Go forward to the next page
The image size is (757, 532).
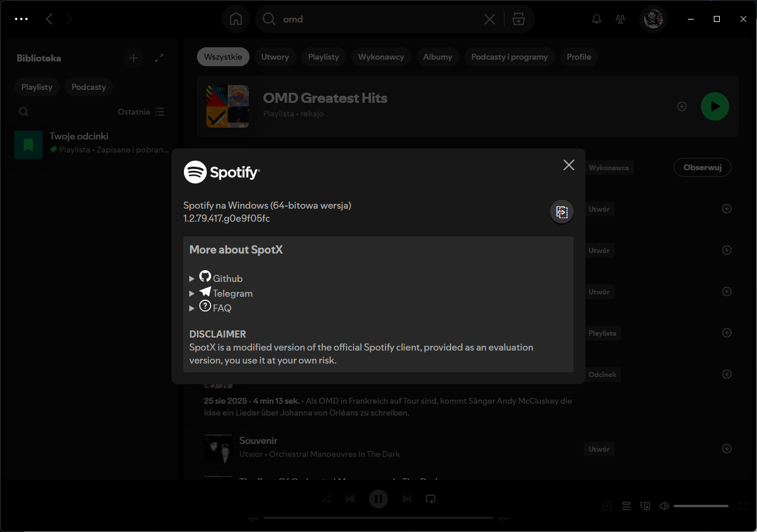coord(69,19)
